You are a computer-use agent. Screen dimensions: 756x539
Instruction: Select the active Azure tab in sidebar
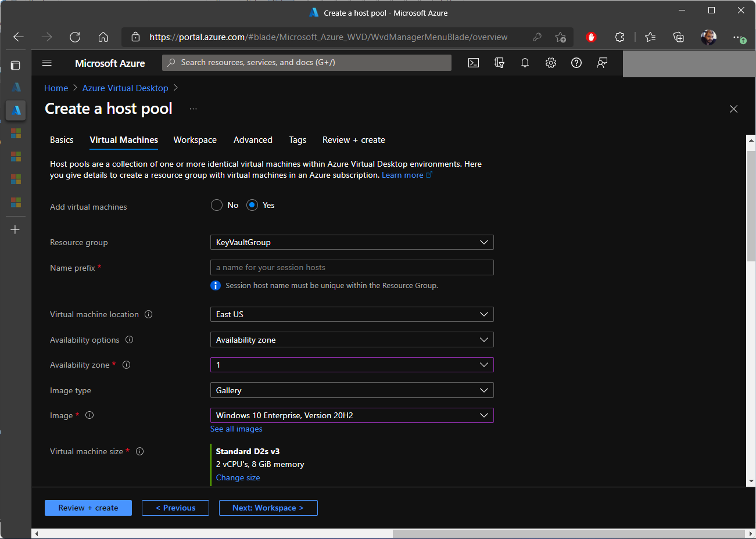point(16,110)
